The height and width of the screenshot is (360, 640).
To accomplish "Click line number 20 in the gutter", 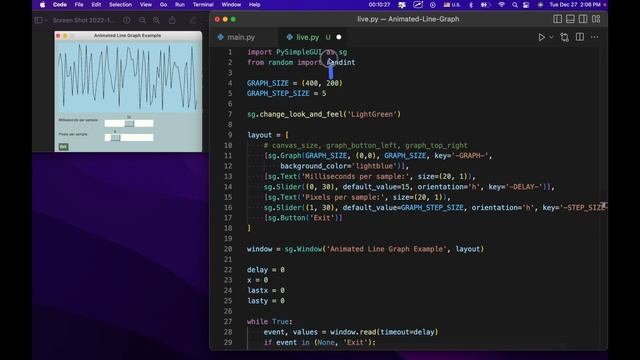I will 228,249.
